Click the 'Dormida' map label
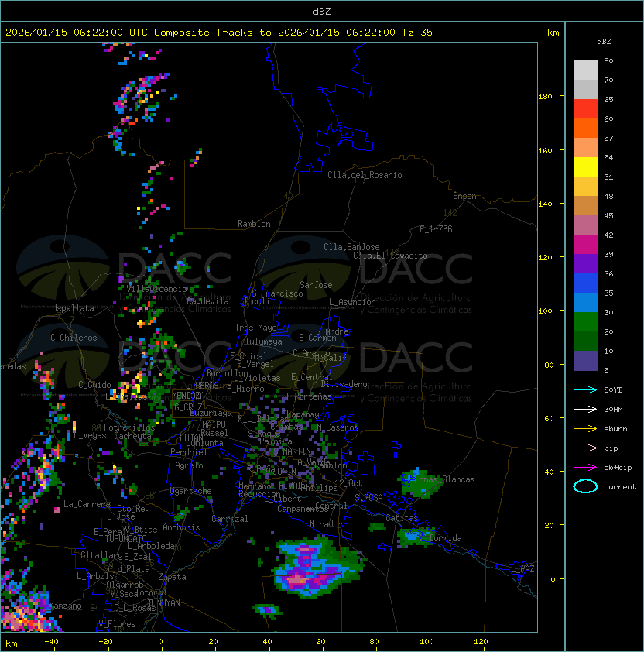 tap(445, 538)
